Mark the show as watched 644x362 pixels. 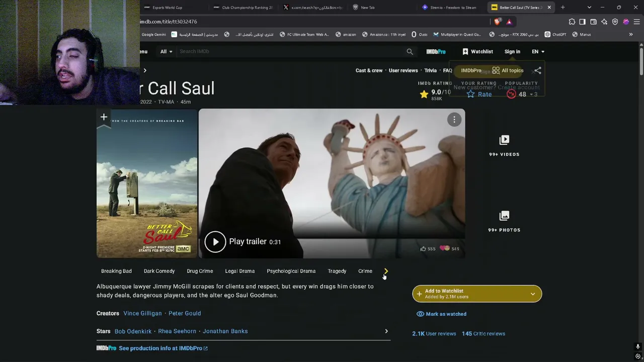(x=441, y=314)
